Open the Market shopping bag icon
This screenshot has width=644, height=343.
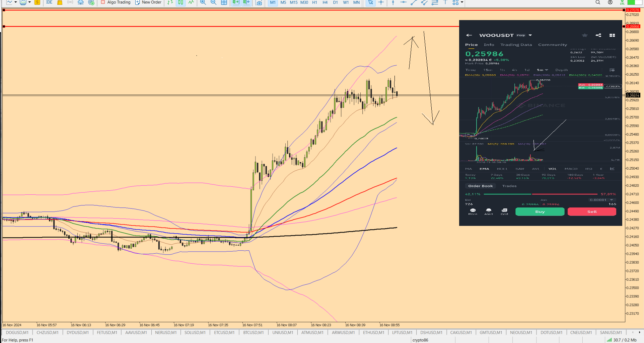[x=60, y=2]
